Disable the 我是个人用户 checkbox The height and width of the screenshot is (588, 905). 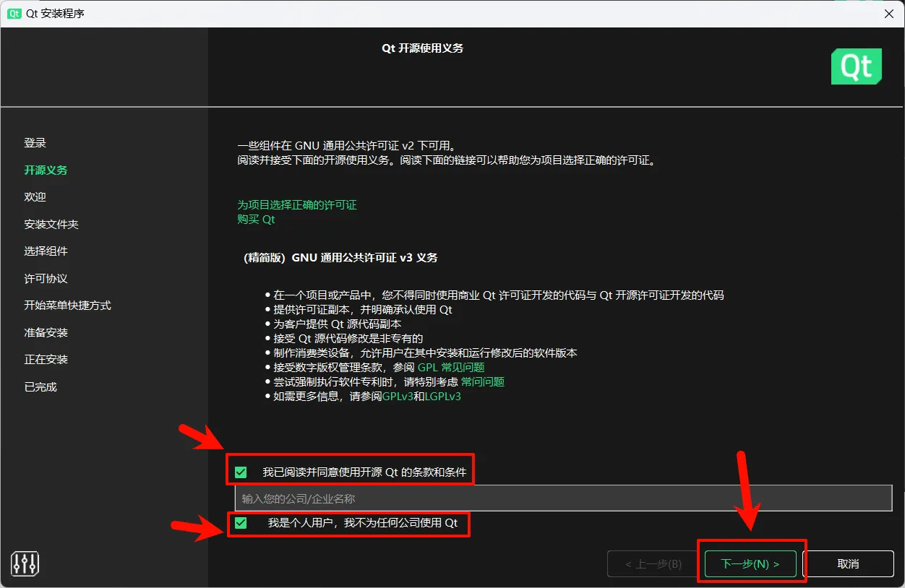pos(241,523)
